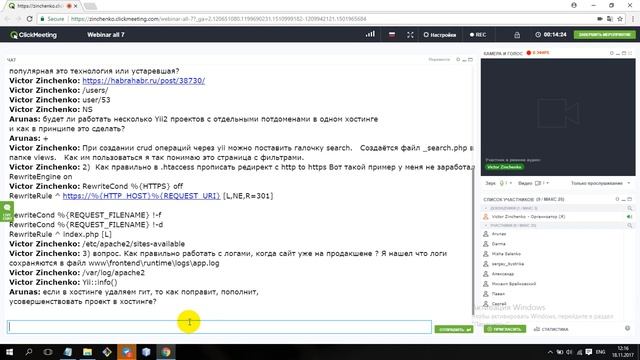Open camera and voice panel settings gear

(611, 53)
